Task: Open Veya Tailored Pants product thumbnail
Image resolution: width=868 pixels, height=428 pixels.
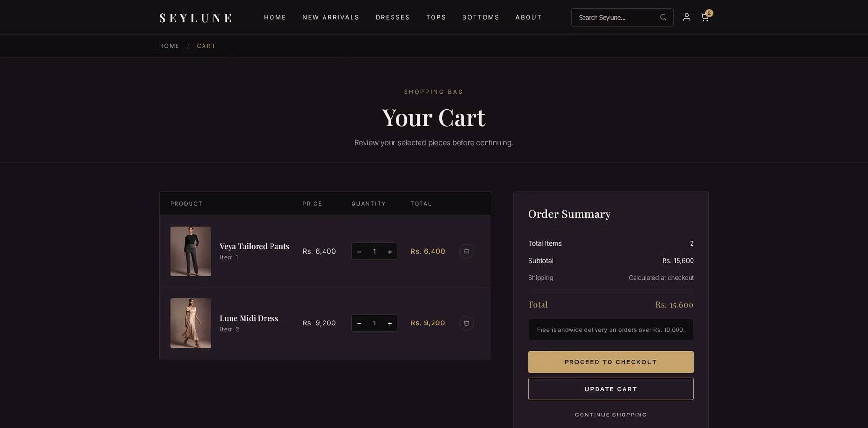Action: [190, 251]
